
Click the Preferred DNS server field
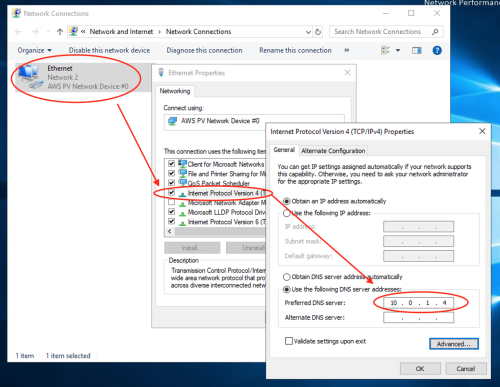click(418, 303)
